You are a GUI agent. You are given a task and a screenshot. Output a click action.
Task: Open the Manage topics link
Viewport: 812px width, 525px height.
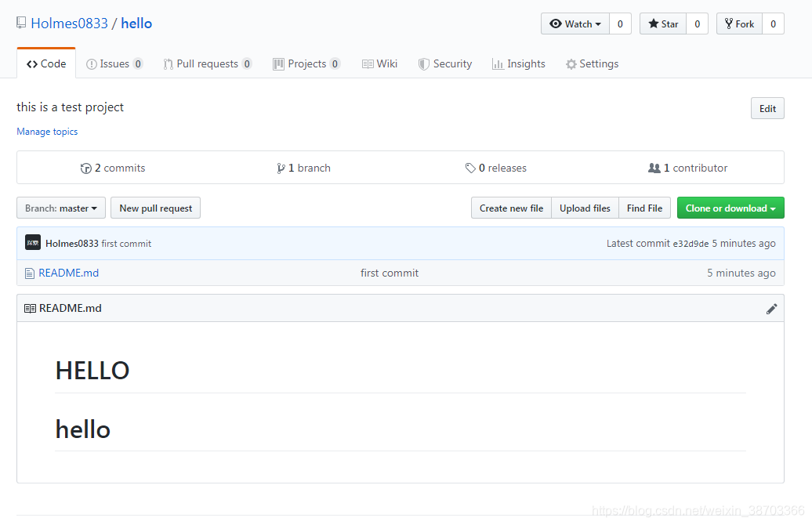point(47,132)
